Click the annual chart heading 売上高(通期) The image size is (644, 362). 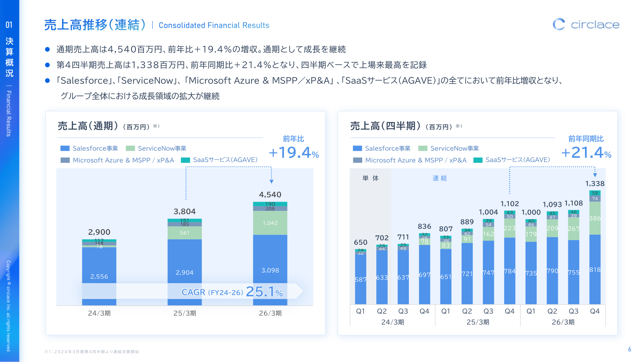(88, 126)
